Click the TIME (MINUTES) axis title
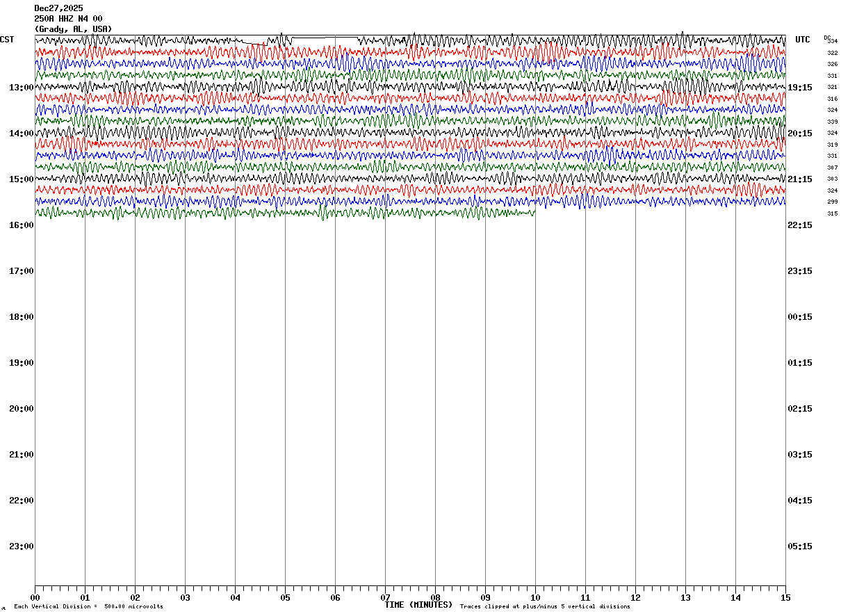The width and height of the screenshot is (841, 616). click(x=418, y=605)
